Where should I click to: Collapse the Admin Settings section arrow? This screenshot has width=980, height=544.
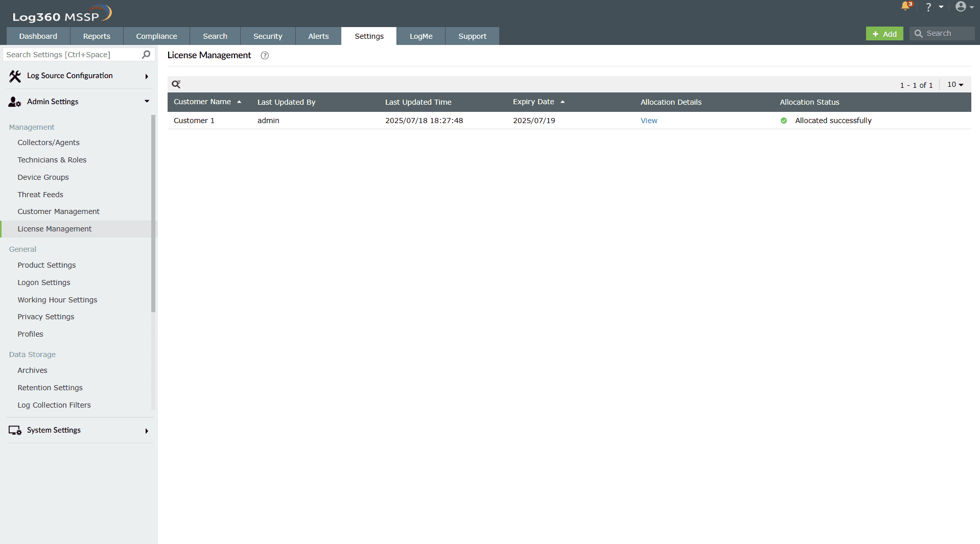(147, 101)
